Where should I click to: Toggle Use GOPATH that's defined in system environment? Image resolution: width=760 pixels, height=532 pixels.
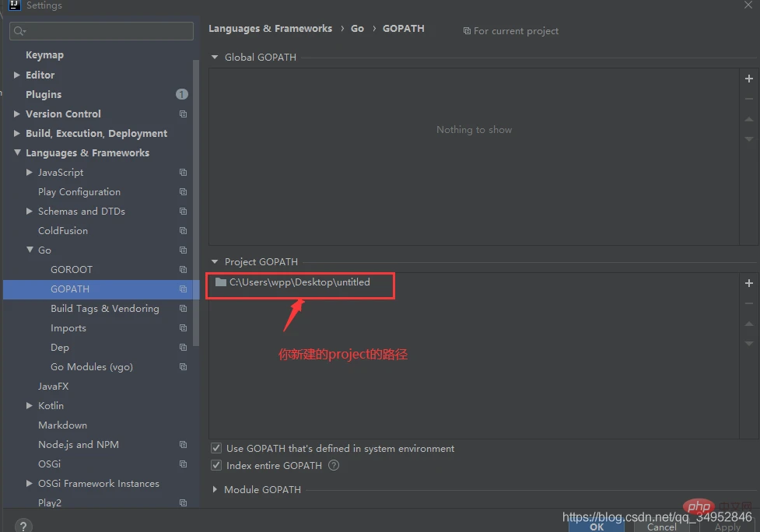point(216,448)
